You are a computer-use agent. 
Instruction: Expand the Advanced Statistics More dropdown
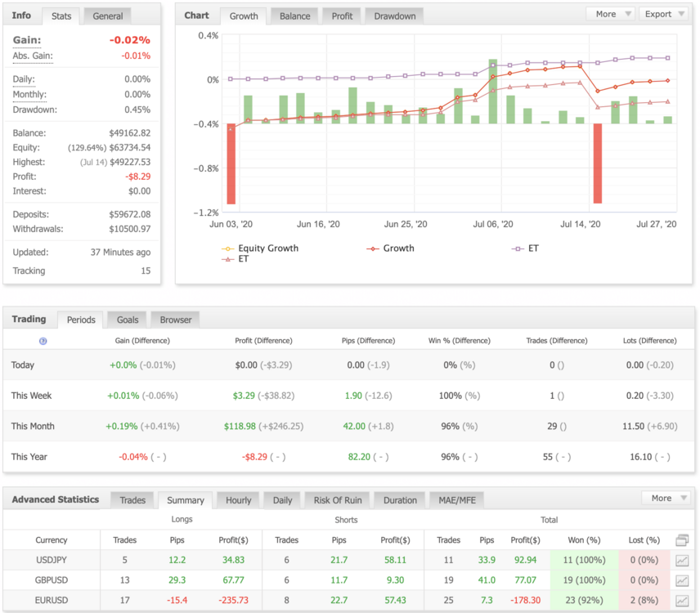(x=666, y=499)
